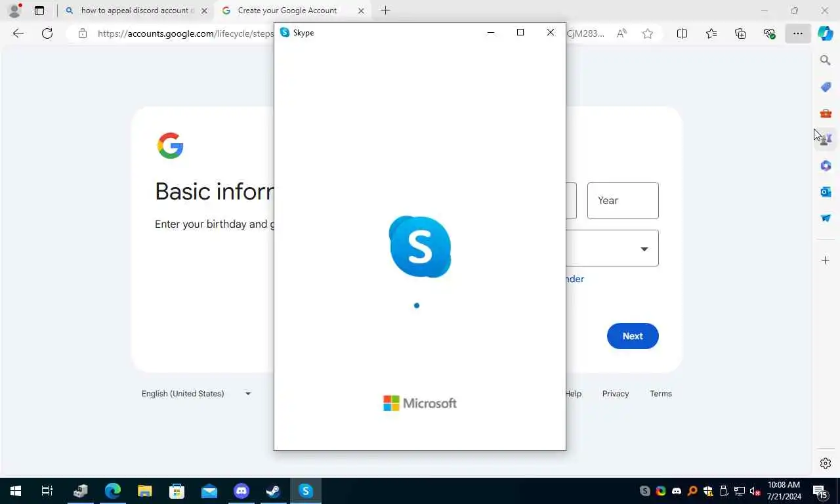Launch Copilot from Edge toolbar
840x504 pixels.
click(825, 33)
